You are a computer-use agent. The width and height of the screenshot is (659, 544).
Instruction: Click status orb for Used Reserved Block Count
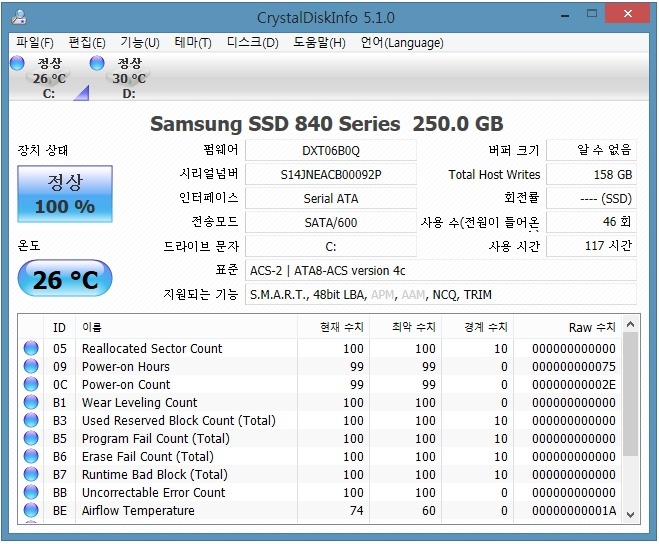point(31,420)
